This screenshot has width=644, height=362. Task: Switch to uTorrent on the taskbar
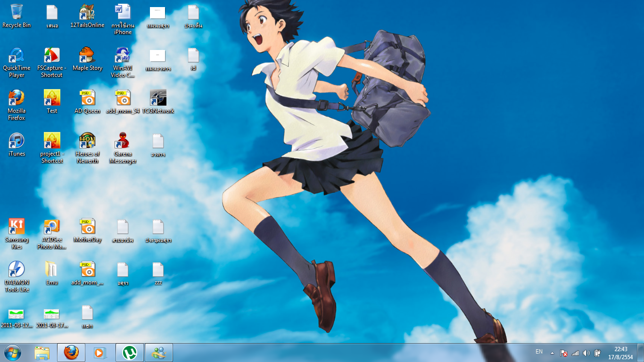[x=130, y=353]
